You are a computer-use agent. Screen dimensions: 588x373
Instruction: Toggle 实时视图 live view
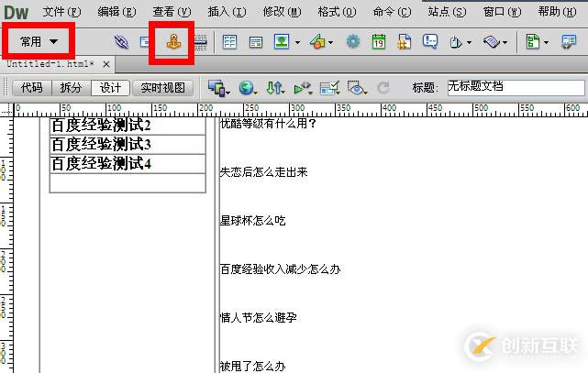pos(162,88)
